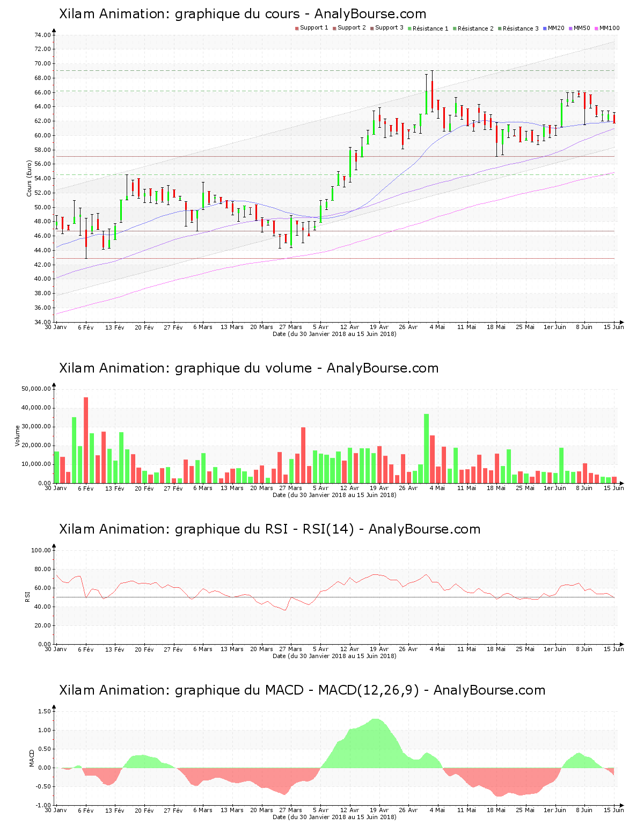
Task: Click '15 Juin' date on the price chart
Action: (x=614, y=327)
